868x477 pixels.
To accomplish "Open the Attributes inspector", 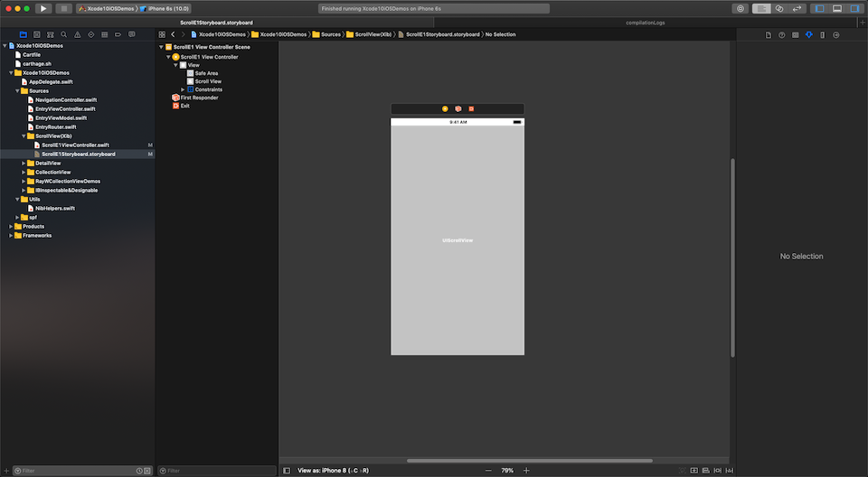I will tap(808, 34).
